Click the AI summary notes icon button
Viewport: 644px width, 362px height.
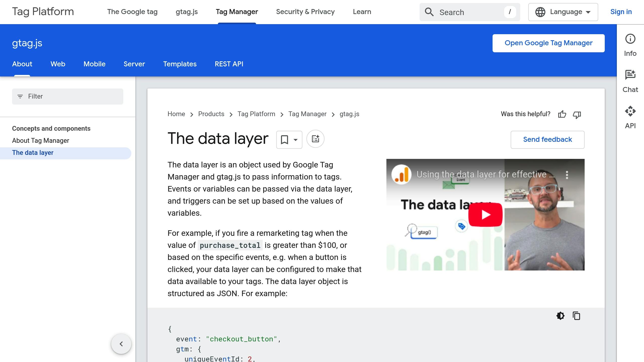click(315, 139)
